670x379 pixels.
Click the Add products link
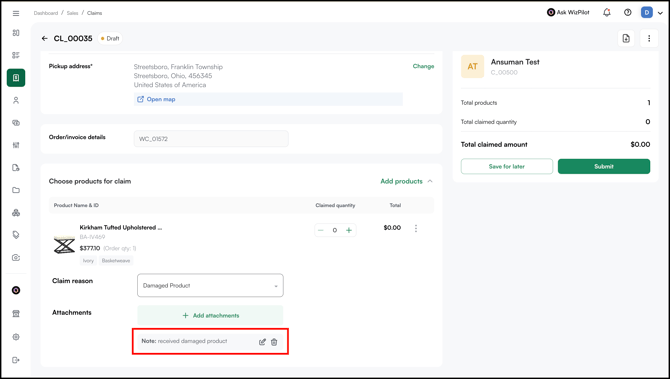(401, 181)
